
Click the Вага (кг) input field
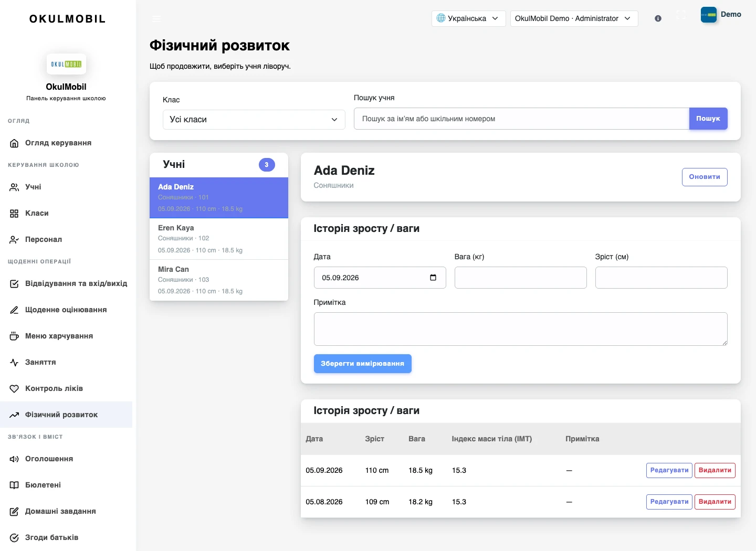[x=520, y=278]
